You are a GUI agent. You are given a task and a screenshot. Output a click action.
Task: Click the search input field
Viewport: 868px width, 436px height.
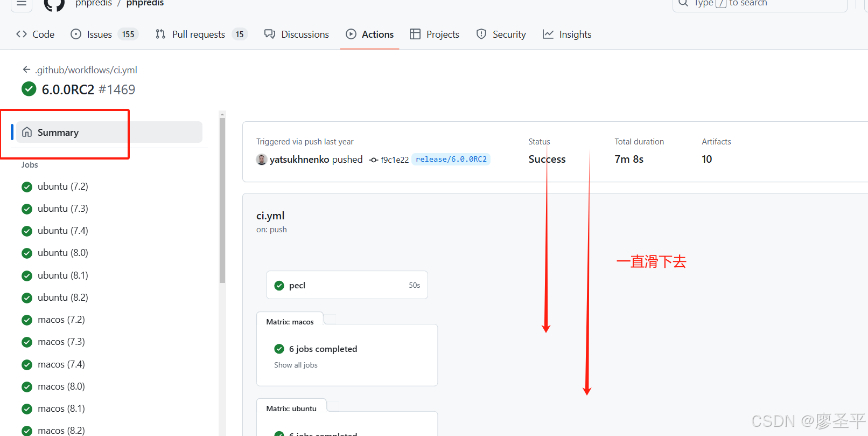760,4
